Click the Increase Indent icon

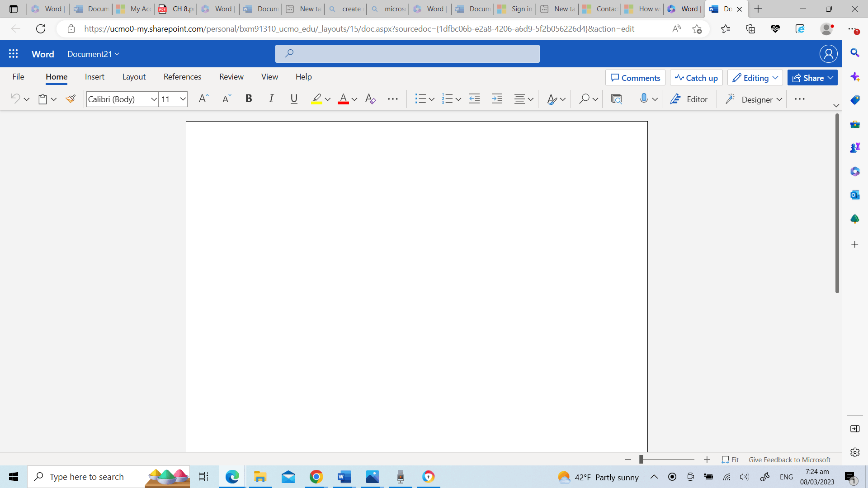pos(497,99)
